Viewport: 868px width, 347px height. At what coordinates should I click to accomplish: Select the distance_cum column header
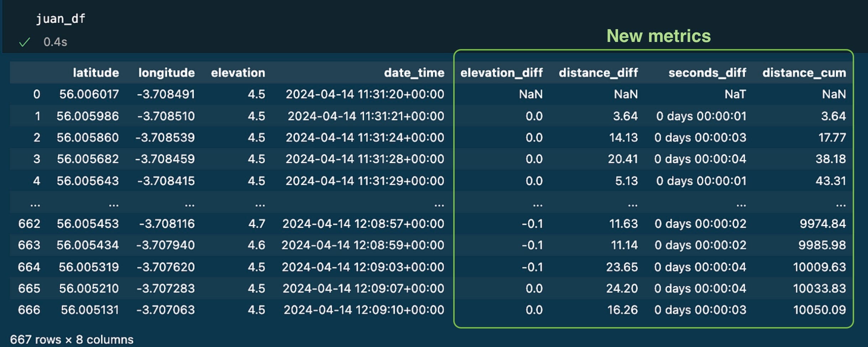[804, 73]
